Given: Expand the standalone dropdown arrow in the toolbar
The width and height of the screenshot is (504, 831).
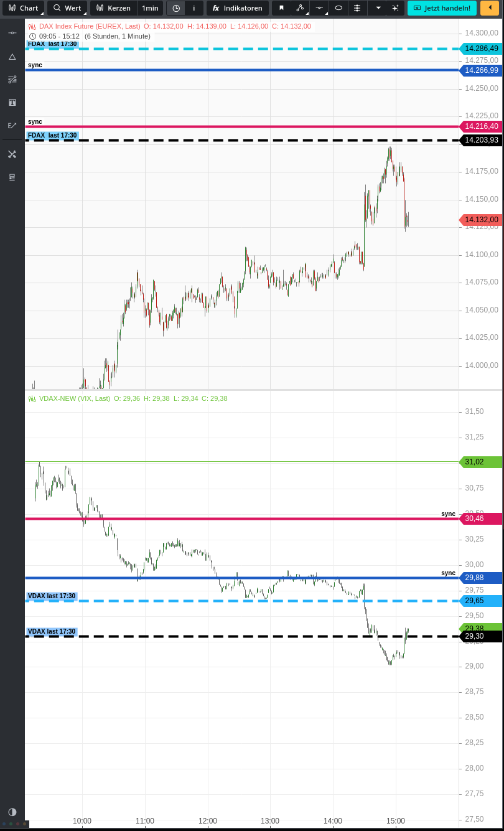Looking at the screenshot, I should 378,8.
